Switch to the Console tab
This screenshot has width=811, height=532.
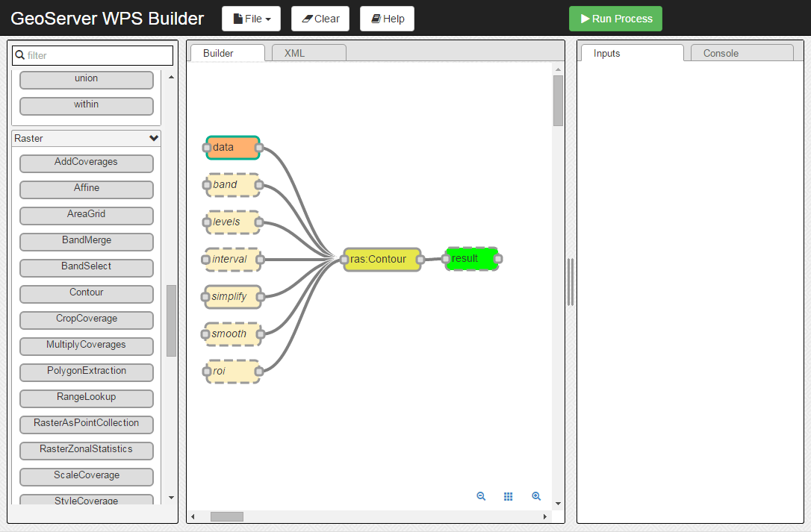[x=720, y=53]
